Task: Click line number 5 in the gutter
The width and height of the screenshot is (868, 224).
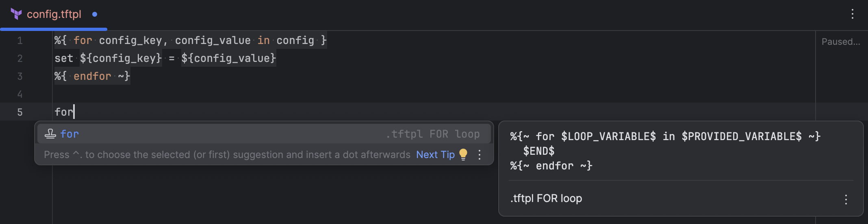Action: 20,112
